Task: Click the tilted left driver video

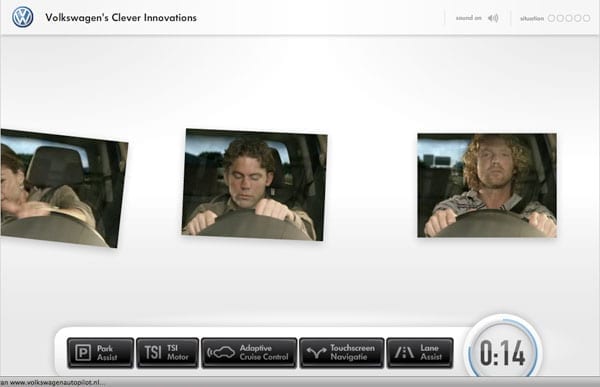Action: pos(64,188)
